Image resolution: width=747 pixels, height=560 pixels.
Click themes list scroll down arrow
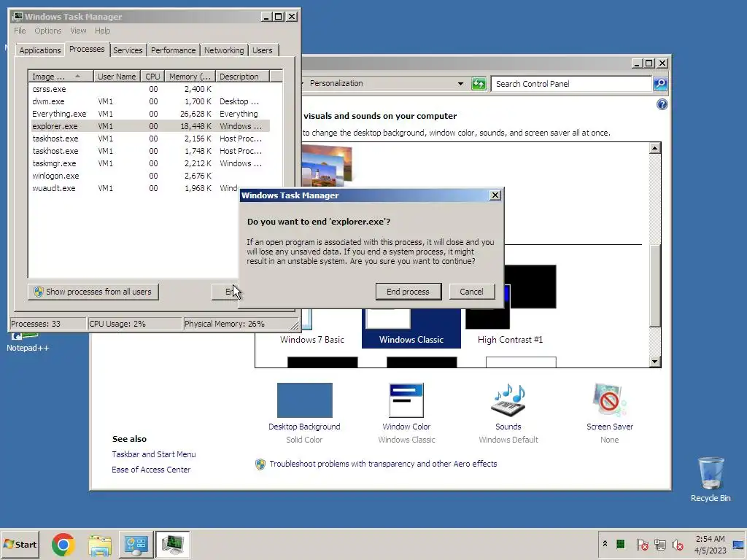click(655, 362)
